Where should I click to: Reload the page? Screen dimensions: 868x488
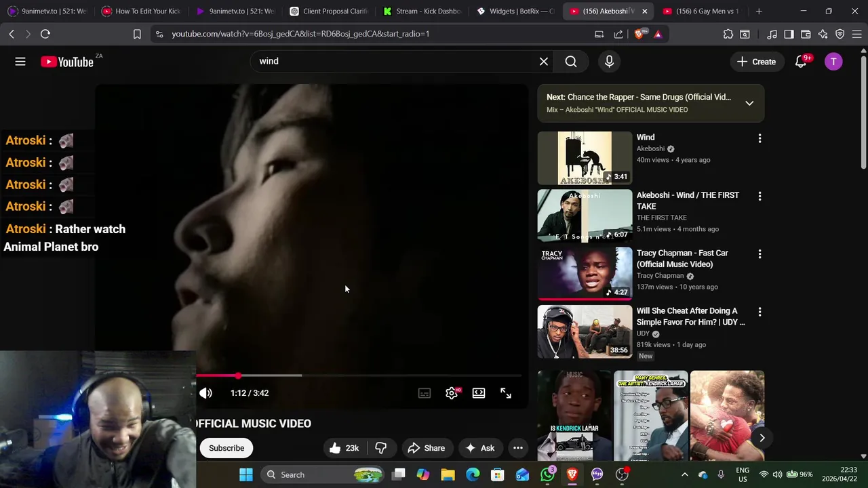[45, 34]
